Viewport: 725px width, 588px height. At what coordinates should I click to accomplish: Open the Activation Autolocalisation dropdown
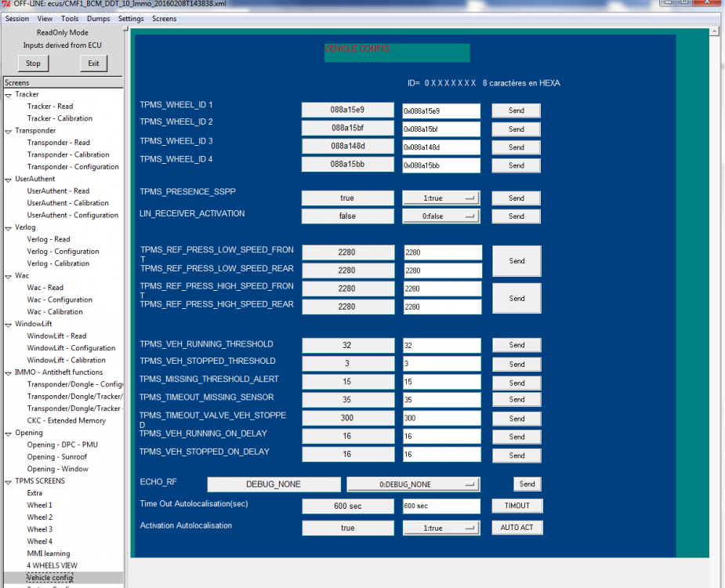441,528
